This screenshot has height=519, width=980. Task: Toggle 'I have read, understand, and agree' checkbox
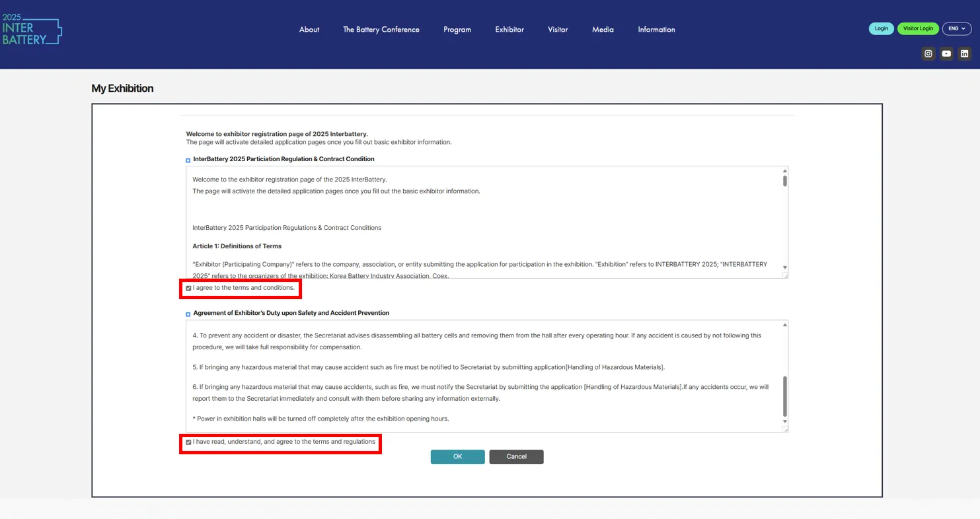(x=188, y=442)
